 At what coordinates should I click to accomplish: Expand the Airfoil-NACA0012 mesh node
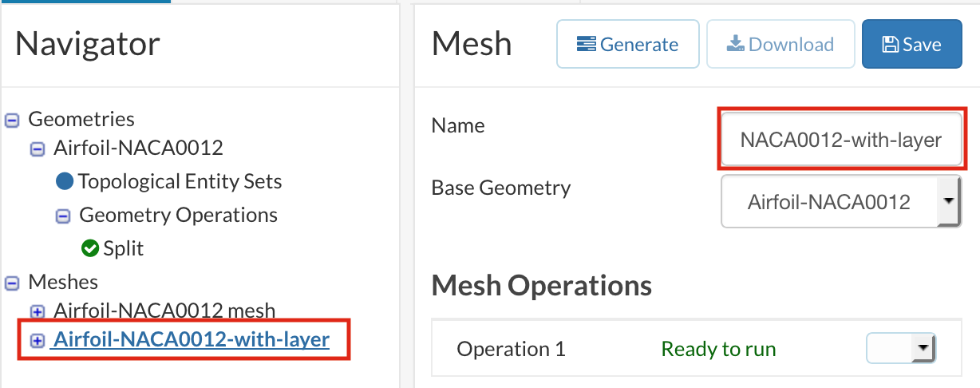[x=38, y=311]
